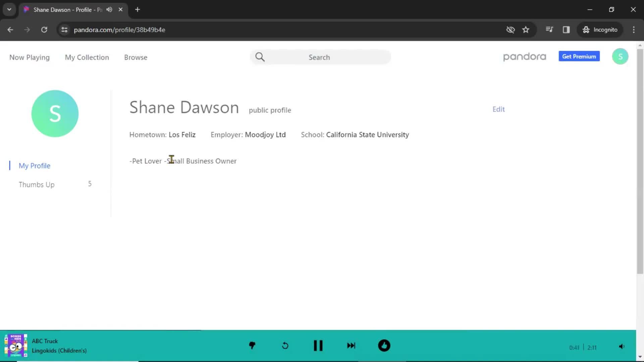Open the Incognito indicator
This screenshot has height=362, width=644.
pos(600,30)
